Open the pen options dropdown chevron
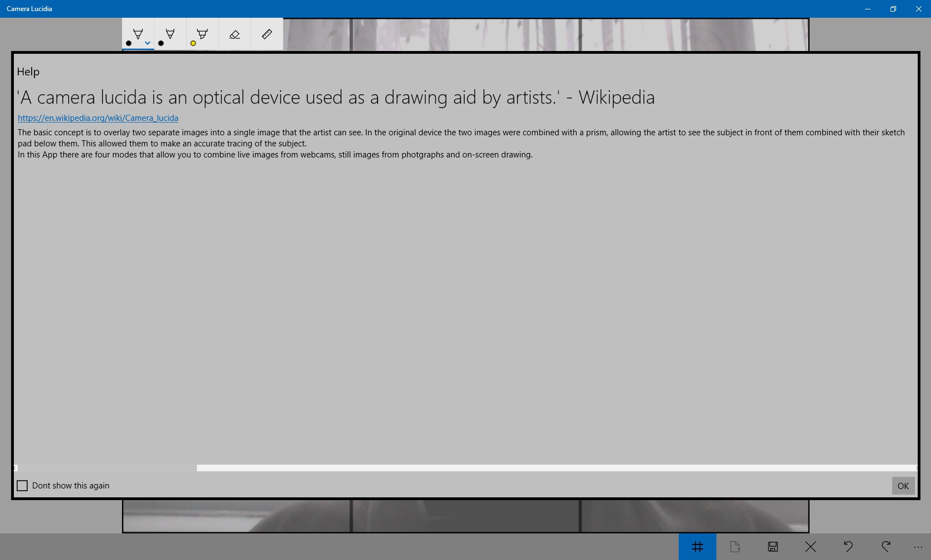 coord(147,42)
